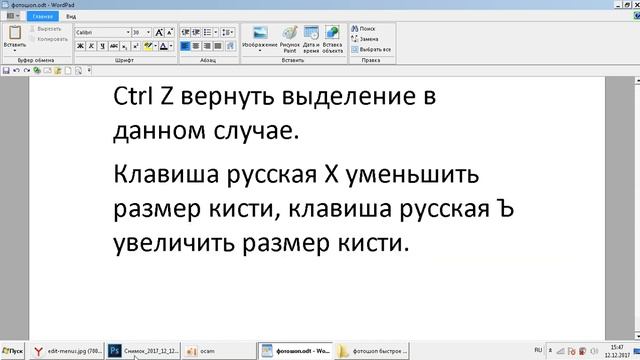Open the customize quick access toolbar arrow
640x360 pixels.
tap(89, 71)
